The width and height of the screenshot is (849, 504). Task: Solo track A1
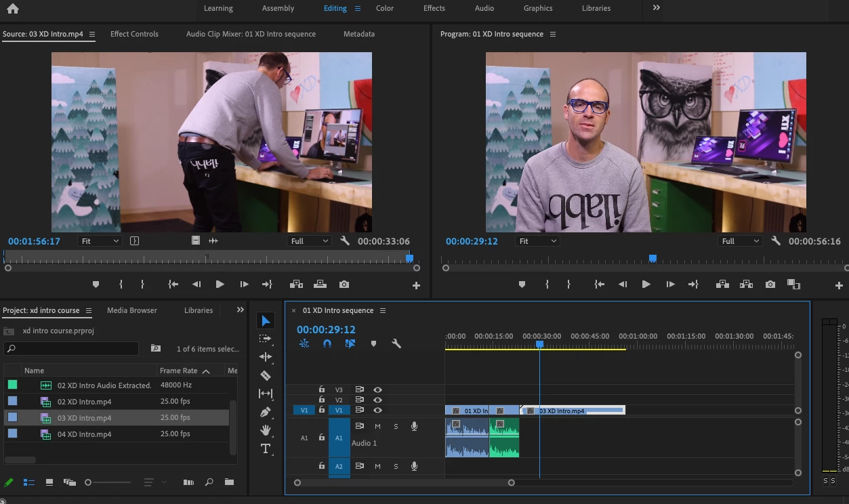point(396,426)
